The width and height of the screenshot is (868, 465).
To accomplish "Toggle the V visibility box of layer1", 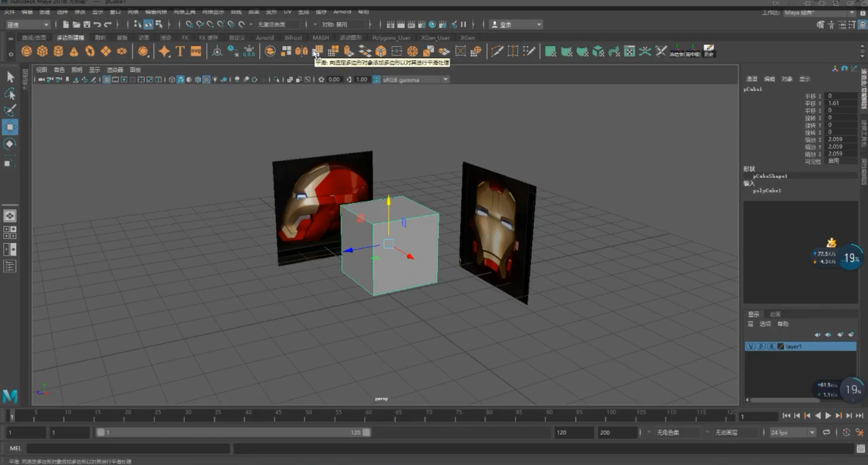I will click(751, 347).
